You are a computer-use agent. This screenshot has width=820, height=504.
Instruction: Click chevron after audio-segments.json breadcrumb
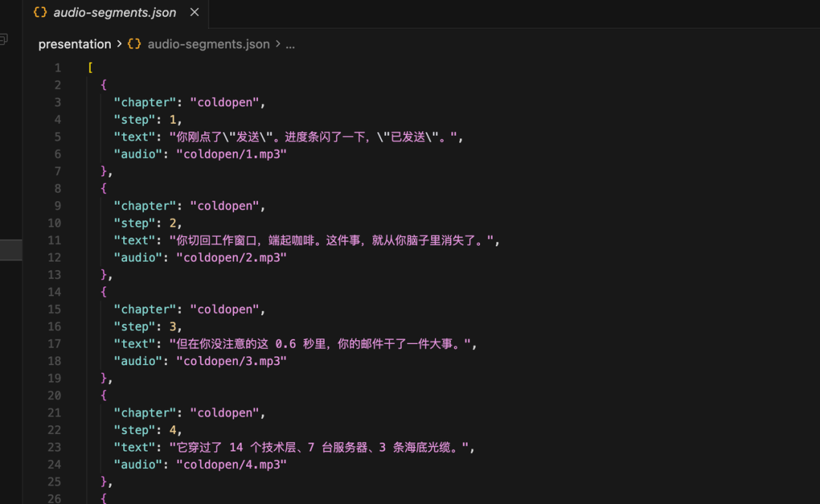coord(278,44)
